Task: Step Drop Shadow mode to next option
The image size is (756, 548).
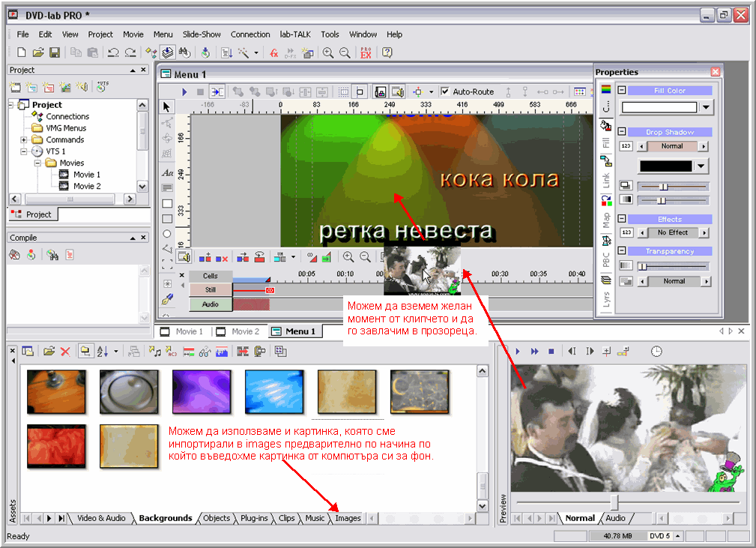Action: click(x=704, y=146)
